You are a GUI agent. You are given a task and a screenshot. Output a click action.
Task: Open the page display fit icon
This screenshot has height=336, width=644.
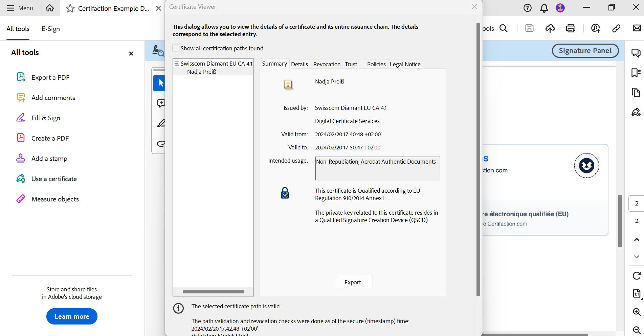(637, 294)
